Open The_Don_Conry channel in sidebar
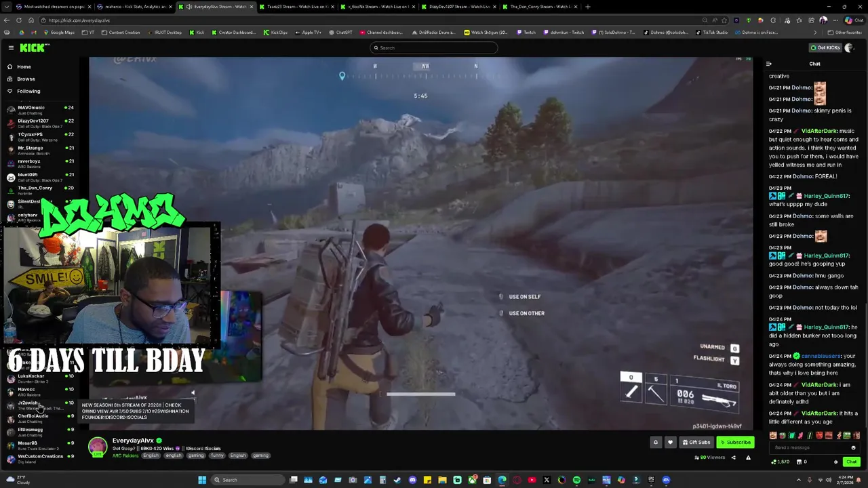The image size is (868, 488). click(41, 190)
